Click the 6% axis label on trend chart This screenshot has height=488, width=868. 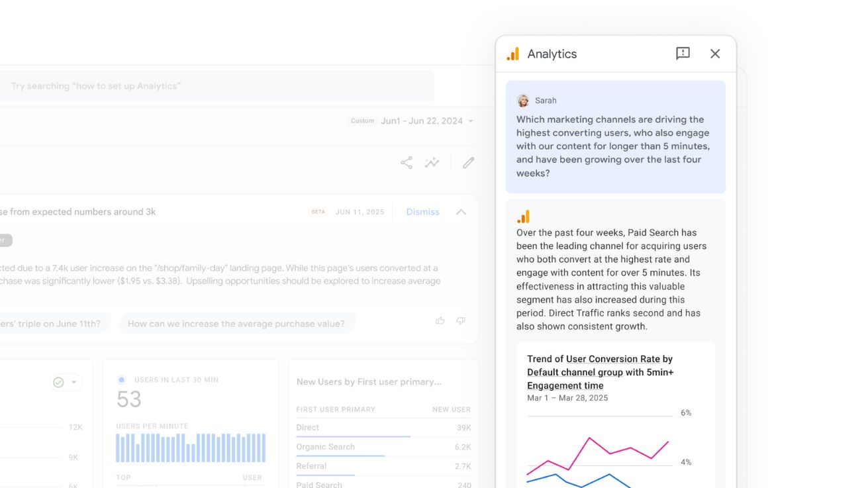pos(686,413)
